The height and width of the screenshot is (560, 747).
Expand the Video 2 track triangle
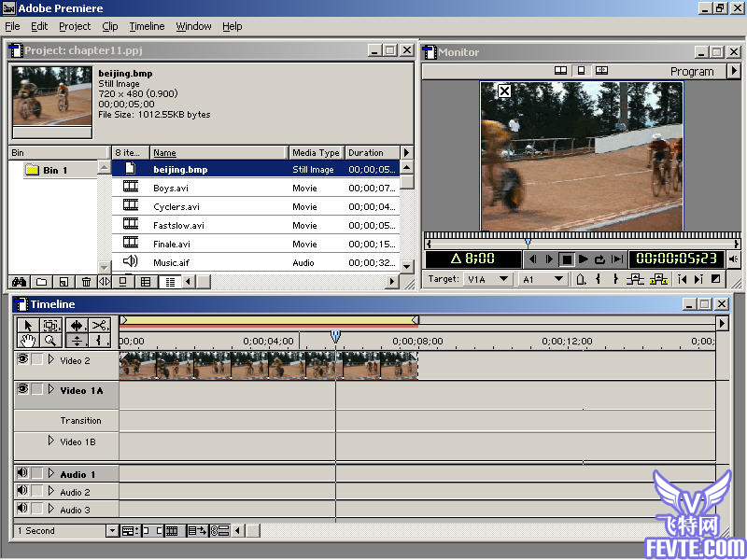pyautogui.click(x=51, y=359)
